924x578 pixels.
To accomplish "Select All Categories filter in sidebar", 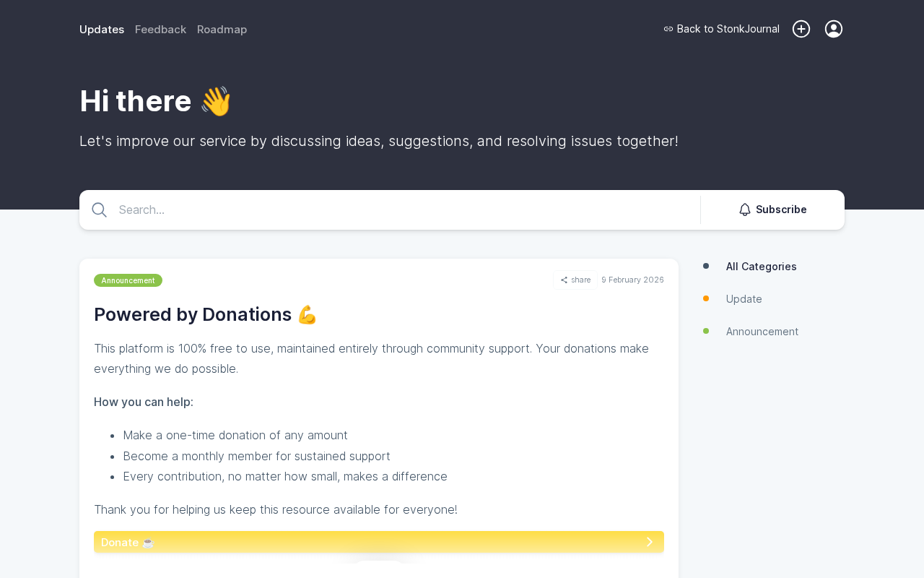I will 761,267.
